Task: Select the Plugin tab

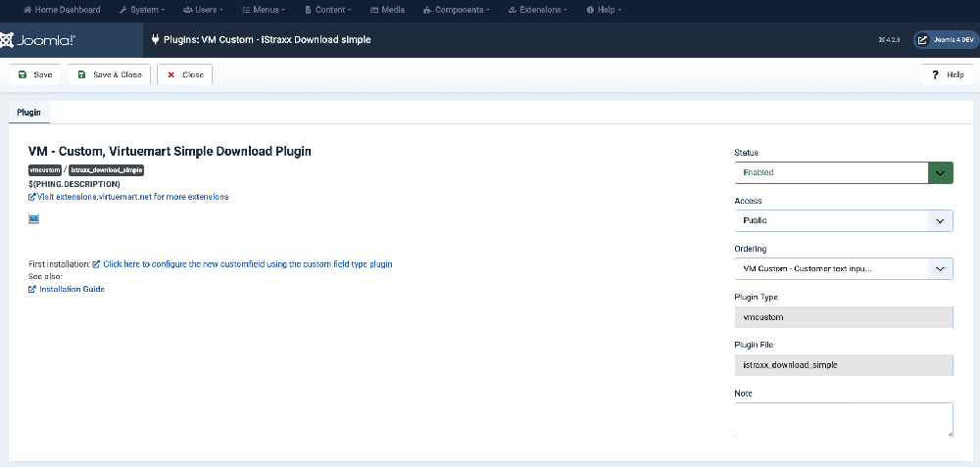Action: [x=28, y=113]
